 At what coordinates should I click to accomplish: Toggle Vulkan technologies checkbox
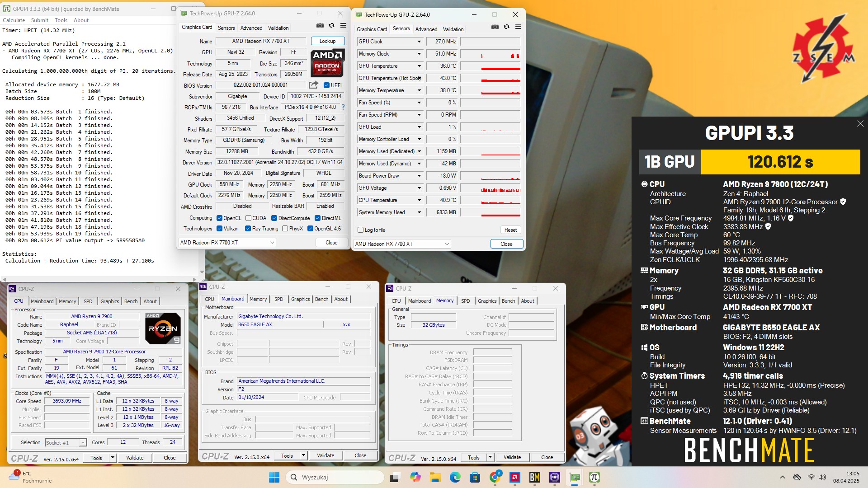(219, 229)
